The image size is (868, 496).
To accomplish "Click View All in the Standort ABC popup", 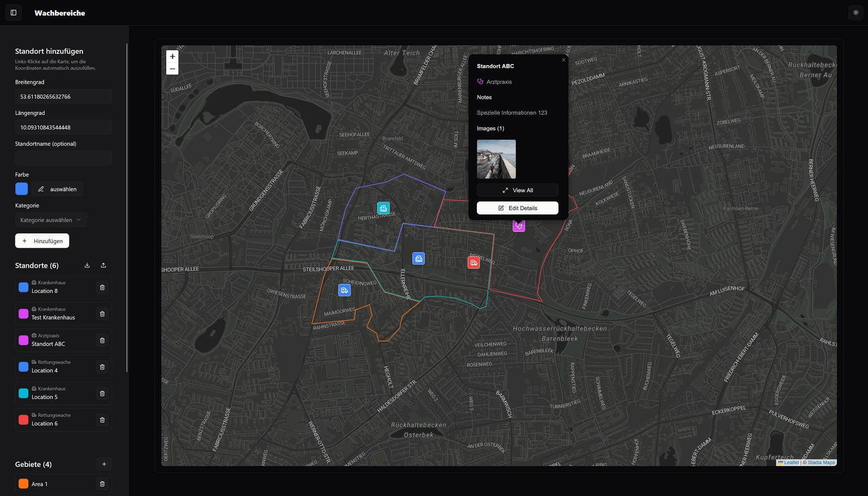I will point(517,190).
